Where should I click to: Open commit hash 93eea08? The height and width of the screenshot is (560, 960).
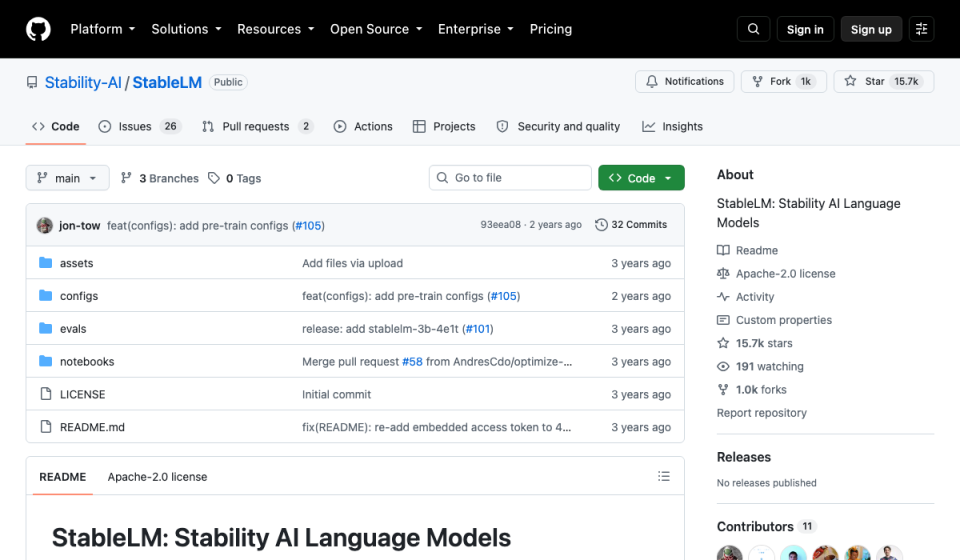(x=500, y=225)
